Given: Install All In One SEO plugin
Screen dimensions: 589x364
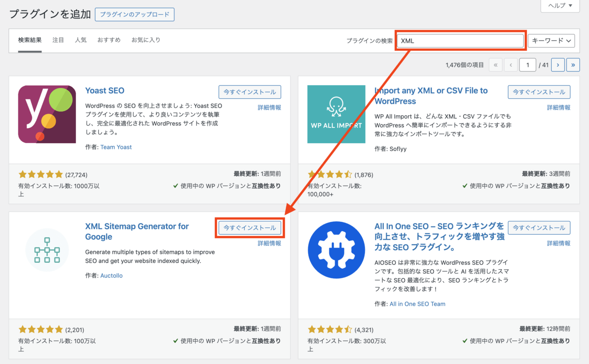Looking at the screenshot, I should (539, 228).
